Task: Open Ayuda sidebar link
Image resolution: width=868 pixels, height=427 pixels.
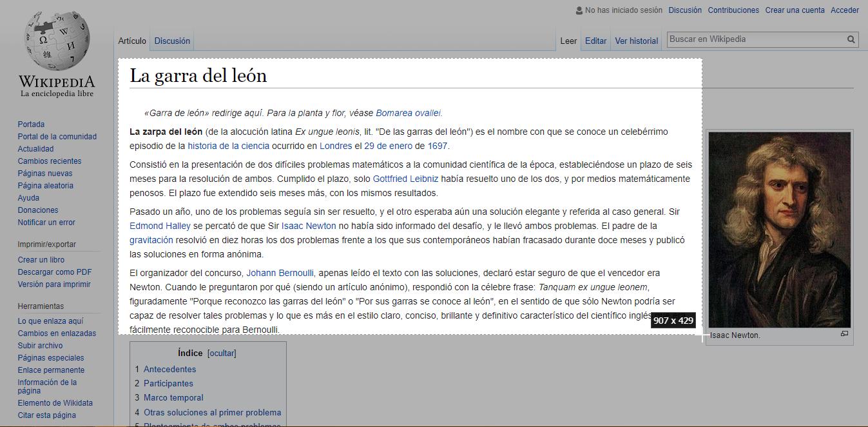Action: tap(28, 198)
